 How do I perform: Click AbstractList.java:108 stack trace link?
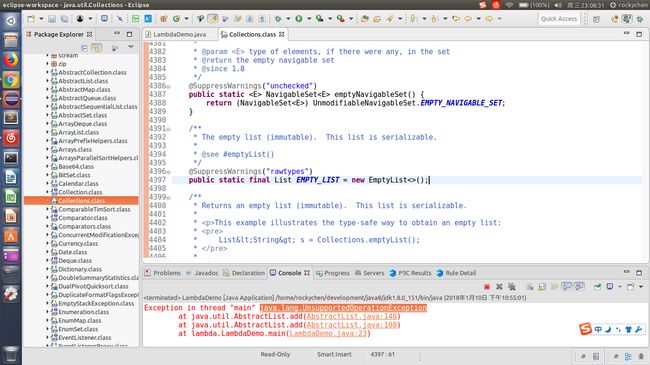coord(352,325)
